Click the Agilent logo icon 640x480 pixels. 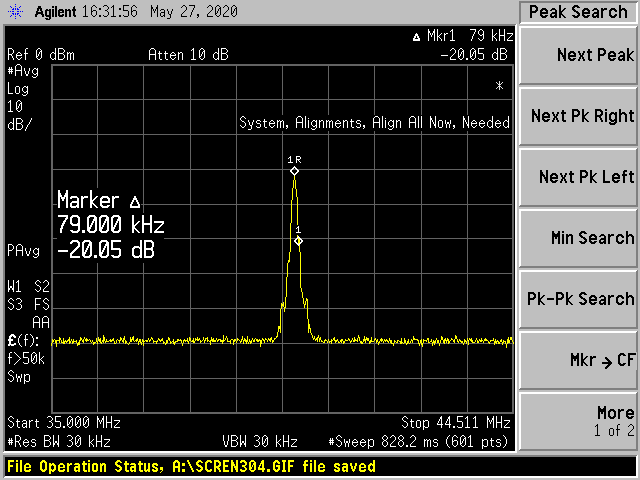point(15,12)
